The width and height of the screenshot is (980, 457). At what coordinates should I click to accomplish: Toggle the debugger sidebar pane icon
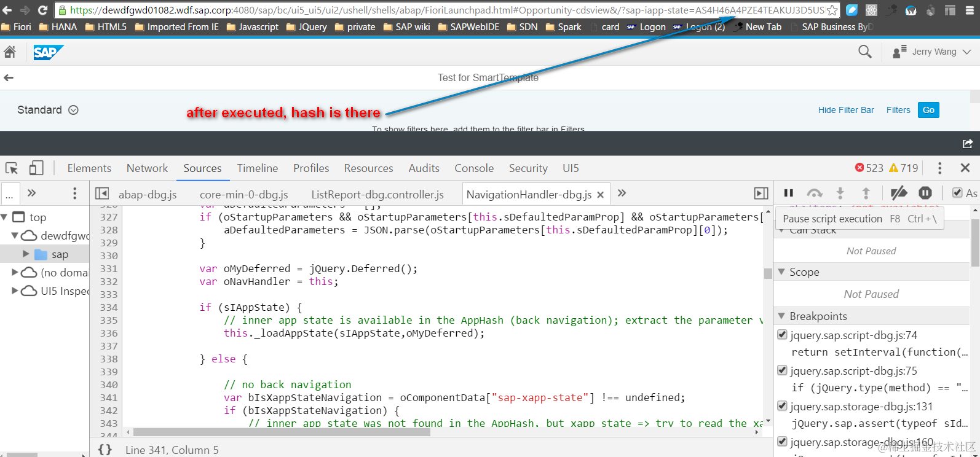761,193
